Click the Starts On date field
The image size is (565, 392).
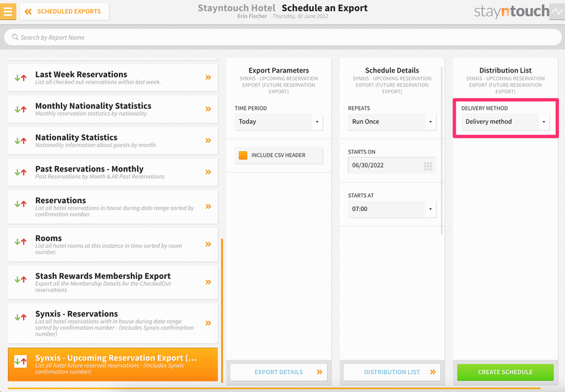[x=392, y=165]
